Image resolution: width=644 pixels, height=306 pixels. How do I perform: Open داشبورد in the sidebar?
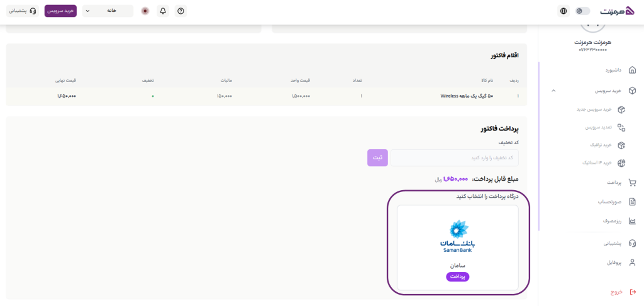pyautogui.click(x=613, y=70)
